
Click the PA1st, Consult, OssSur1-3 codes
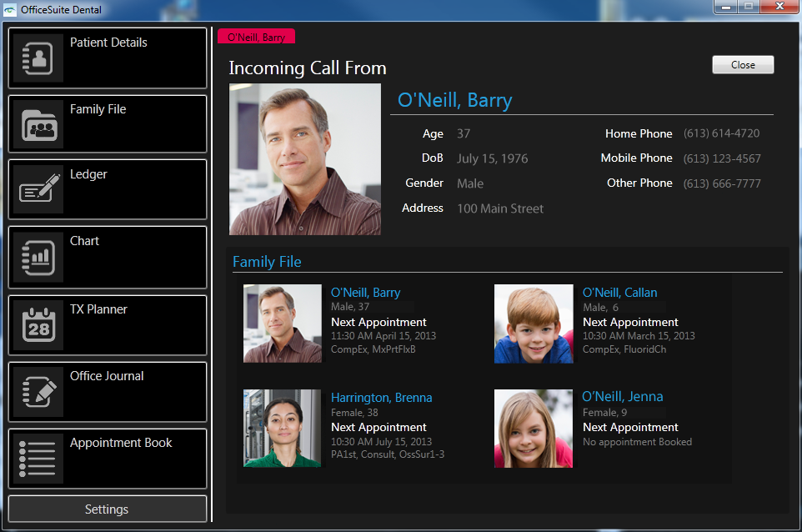[388, 454]
